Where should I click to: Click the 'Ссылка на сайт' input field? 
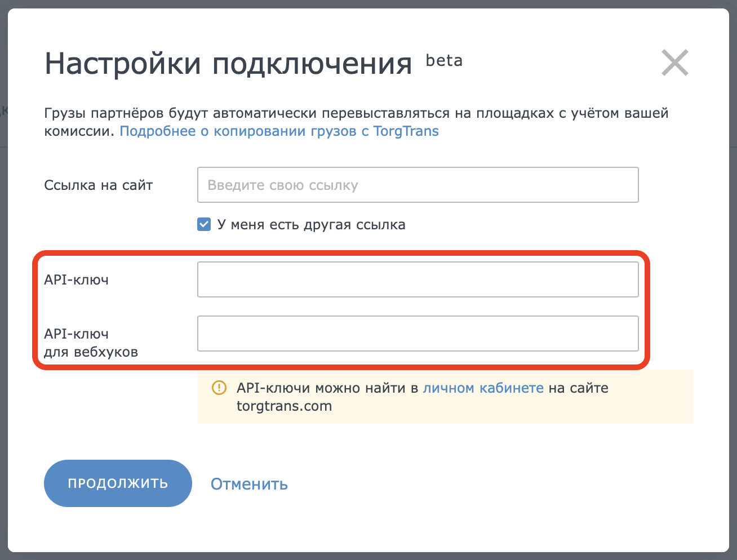click(x=418, y=185)
